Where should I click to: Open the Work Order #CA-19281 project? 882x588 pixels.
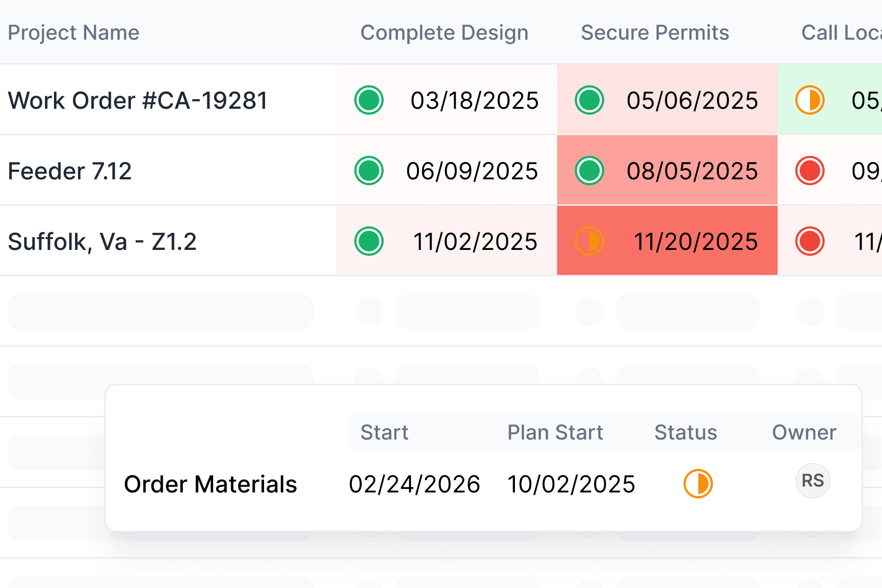138,100
